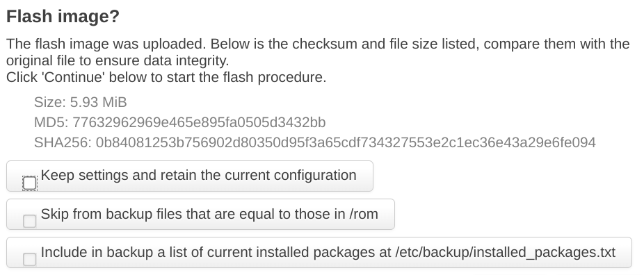Select the MD5 checksum value 77632962969e...
This screenshot has height=275, width=644.
tap(199, 122)
